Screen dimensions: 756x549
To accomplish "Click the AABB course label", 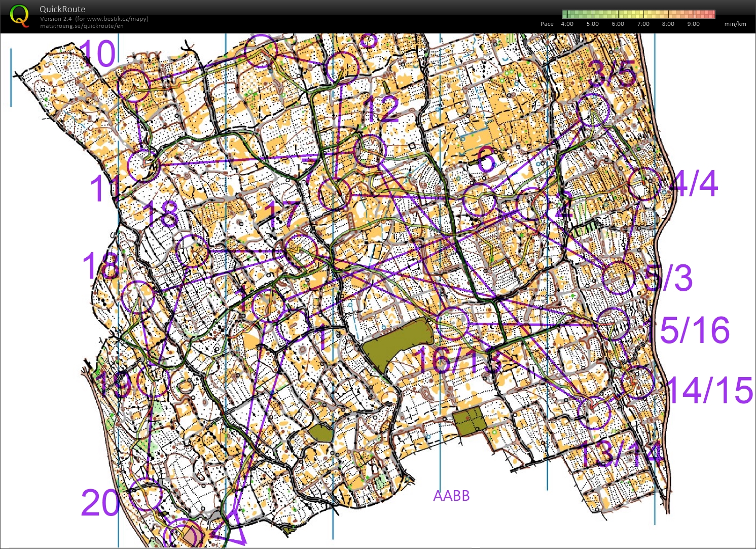I will 451,496.
